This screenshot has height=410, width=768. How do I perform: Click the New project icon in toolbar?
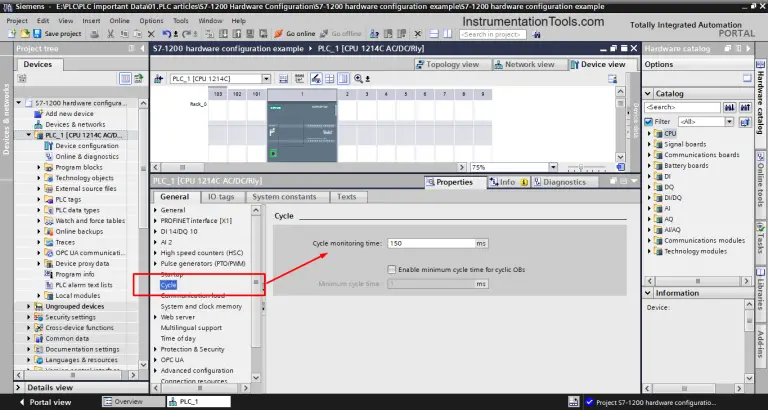coord(12,34)
